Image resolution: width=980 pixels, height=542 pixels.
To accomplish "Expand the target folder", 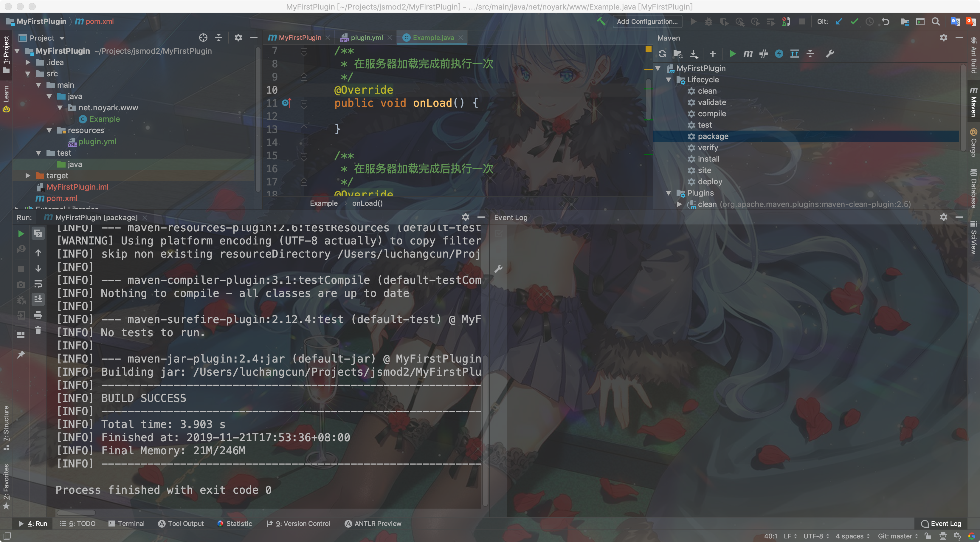I will (x=28, y=176).
